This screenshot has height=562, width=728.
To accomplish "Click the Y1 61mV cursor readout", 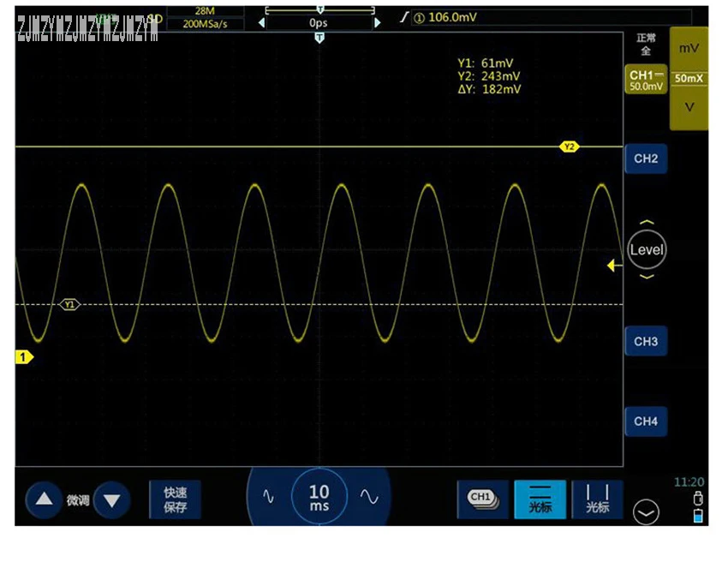I will (485, 63).
